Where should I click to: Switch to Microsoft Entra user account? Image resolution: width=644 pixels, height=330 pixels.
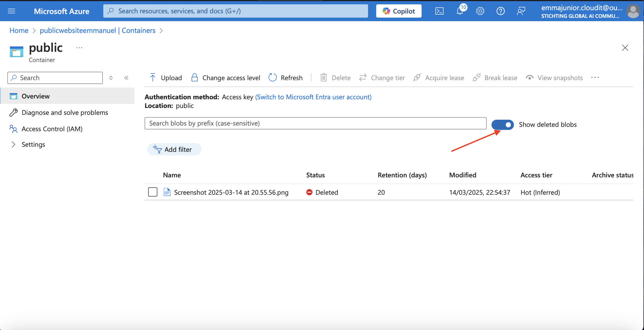coord(313,97)
